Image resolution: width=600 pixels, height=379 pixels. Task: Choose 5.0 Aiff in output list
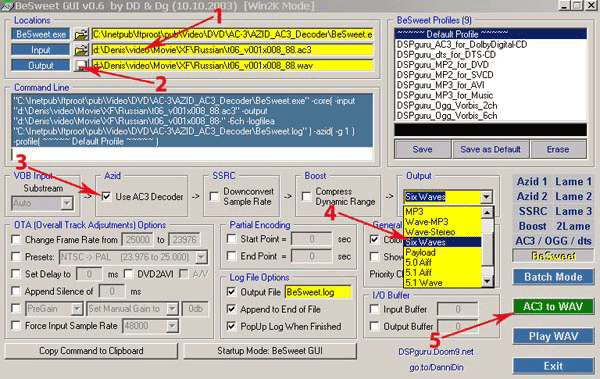(443, 263)
